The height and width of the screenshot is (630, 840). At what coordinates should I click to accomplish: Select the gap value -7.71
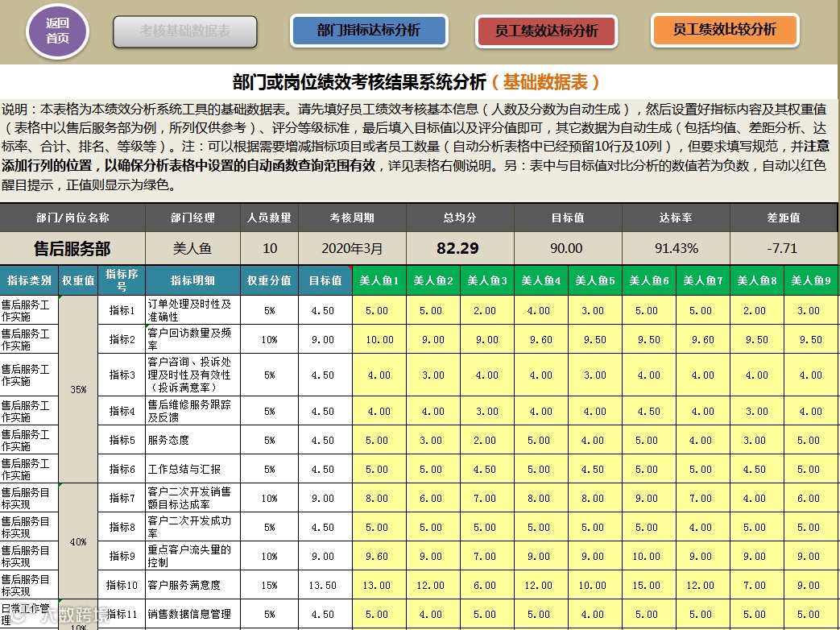click(x=783, y=249)
